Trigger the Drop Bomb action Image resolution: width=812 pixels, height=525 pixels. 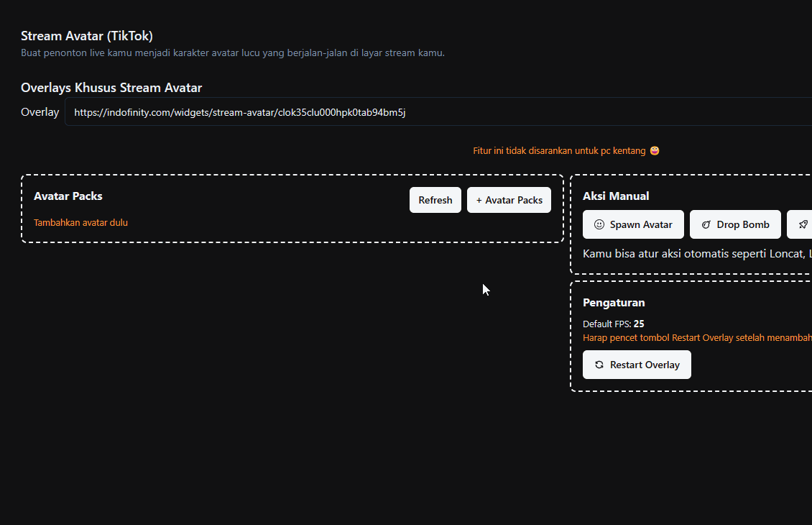coord(735,224)
